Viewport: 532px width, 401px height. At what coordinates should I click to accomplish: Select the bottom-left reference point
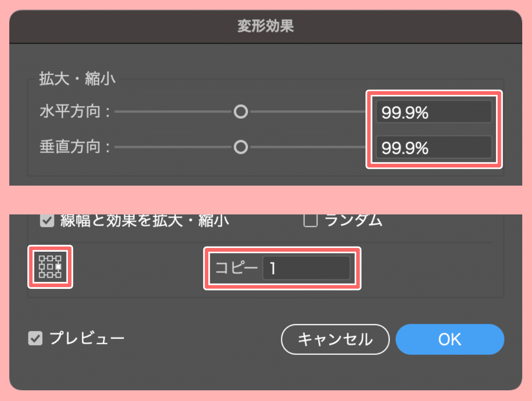pyautogui.click(x=42, y=275)
